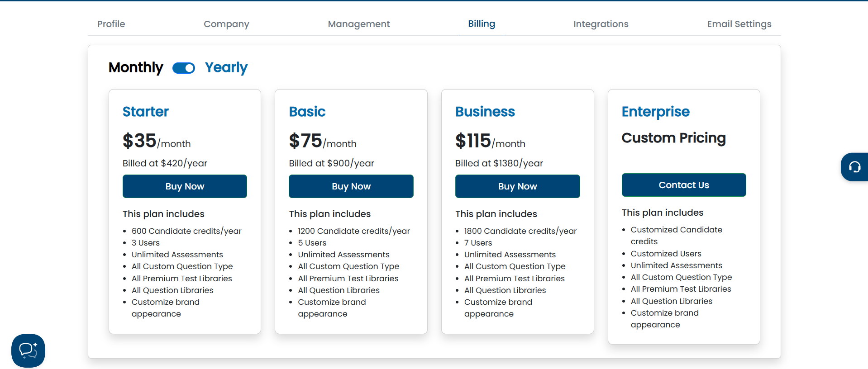Open the AI chat assistant icon

[28, 350]
